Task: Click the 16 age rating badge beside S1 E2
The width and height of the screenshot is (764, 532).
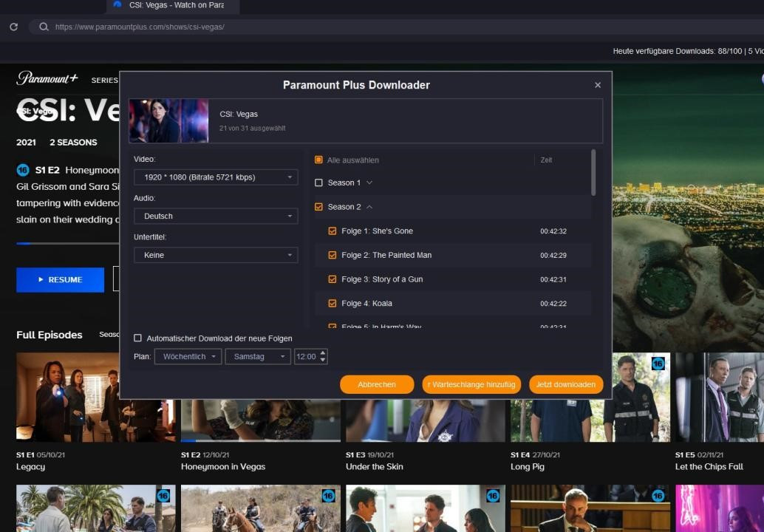Action: [x=23, y=170]
